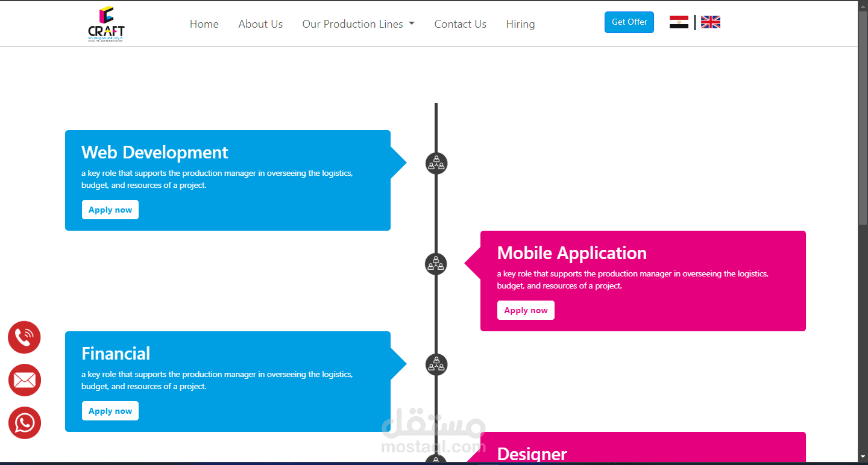Apply now for Web Development
The height and width of the screenshot is (465, 868).
(x=110, y=210)
